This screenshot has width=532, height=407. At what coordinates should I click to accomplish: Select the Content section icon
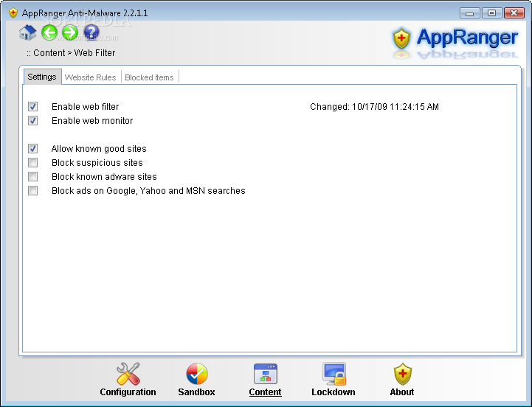coord(266,374)
